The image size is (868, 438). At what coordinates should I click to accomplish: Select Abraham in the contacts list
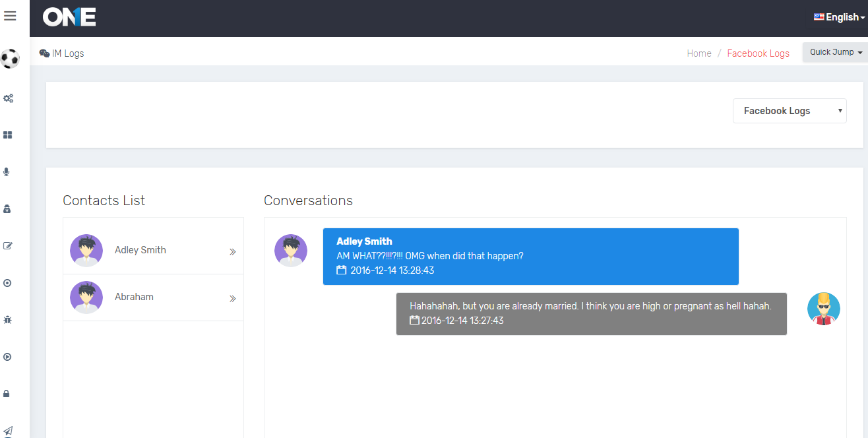(134, 297)
